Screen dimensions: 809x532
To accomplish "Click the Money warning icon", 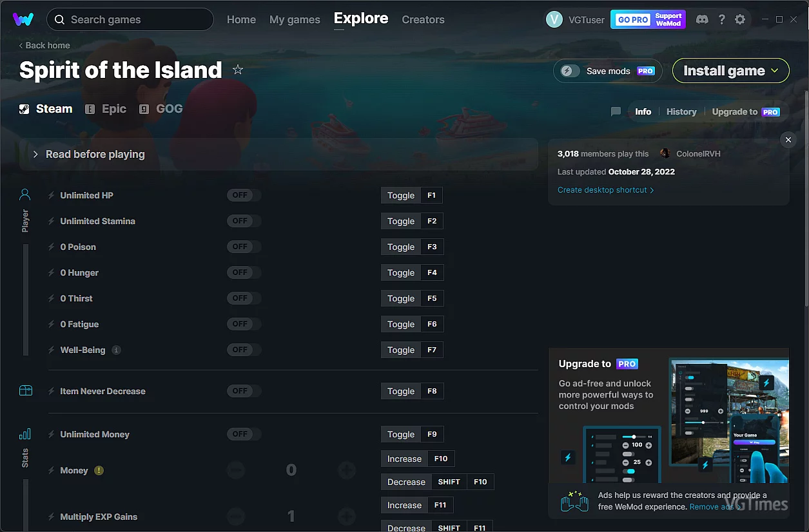I will point(99,470).
